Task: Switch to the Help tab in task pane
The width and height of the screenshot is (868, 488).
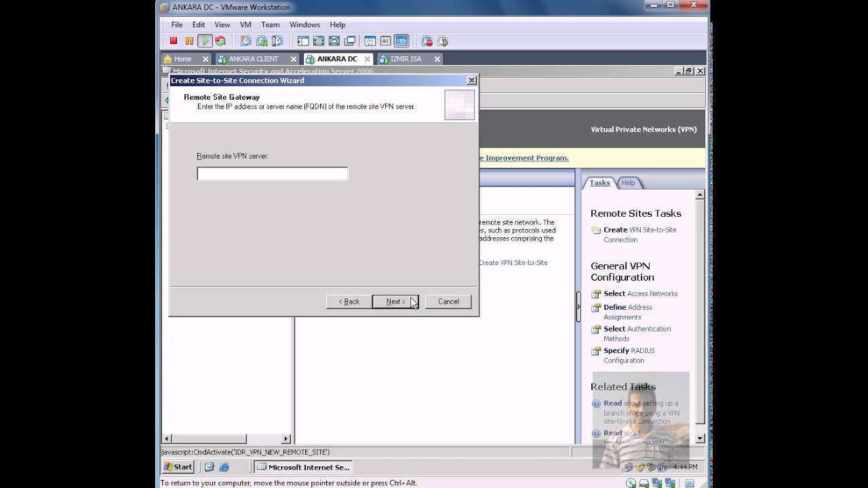Action: [629, 183]
